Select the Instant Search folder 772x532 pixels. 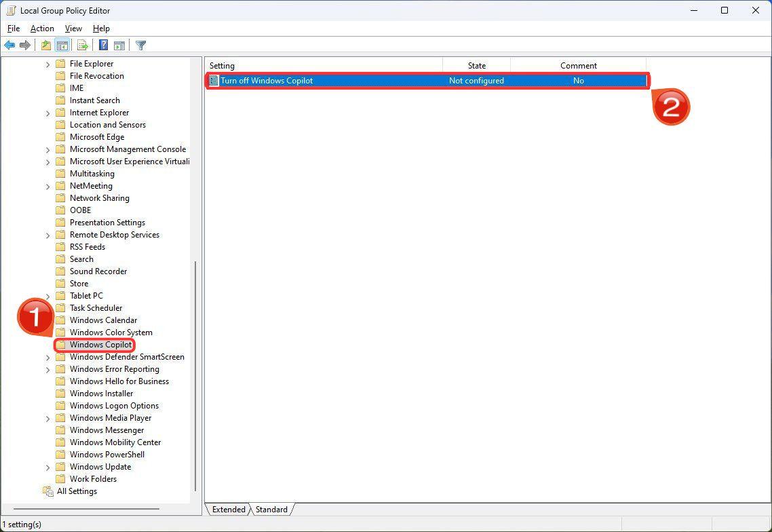pyautogui.click(x=94, y=100)
